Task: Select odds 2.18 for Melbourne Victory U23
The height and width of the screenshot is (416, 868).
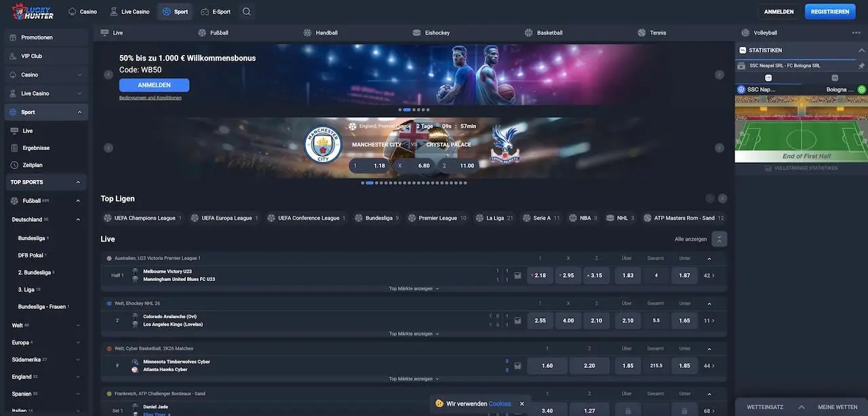Action: tap(540, 276)
